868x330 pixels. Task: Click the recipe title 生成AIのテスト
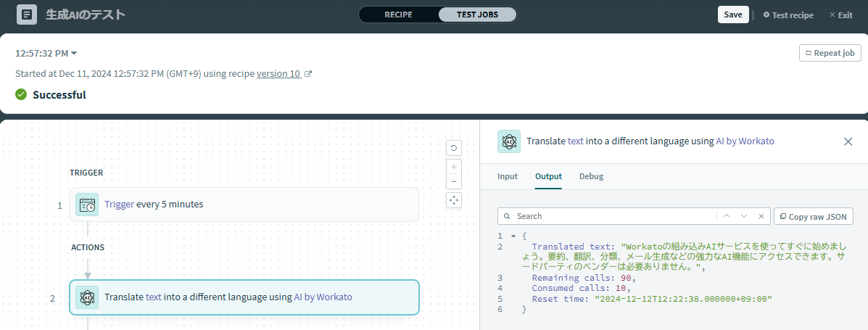tap(86, 15)
